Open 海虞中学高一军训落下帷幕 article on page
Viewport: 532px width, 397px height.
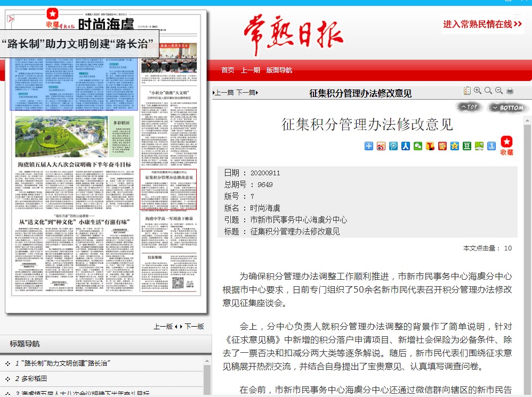point(170,218)
